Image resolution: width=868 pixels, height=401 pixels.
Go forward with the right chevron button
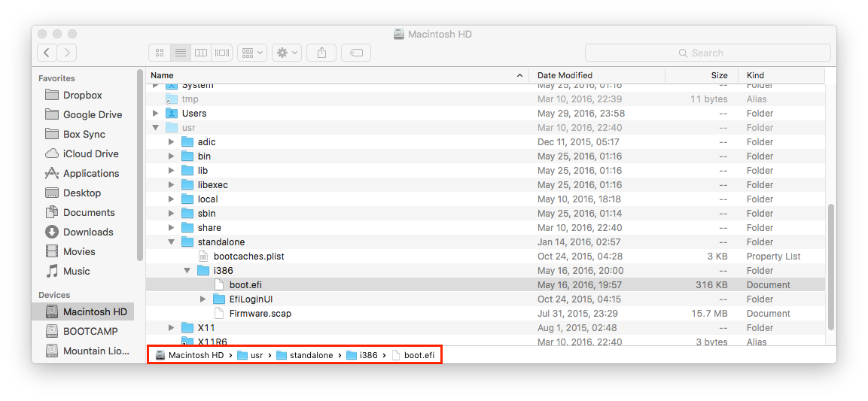[67, 53]
